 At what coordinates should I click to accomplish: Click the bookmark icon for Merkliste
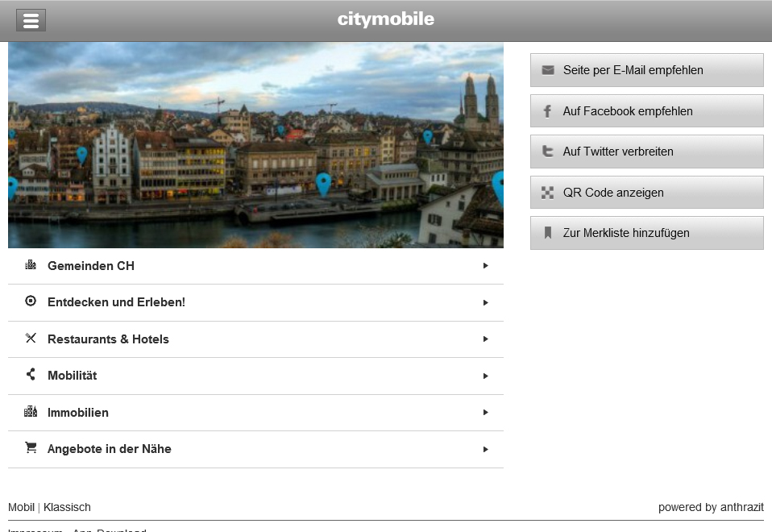547,233
